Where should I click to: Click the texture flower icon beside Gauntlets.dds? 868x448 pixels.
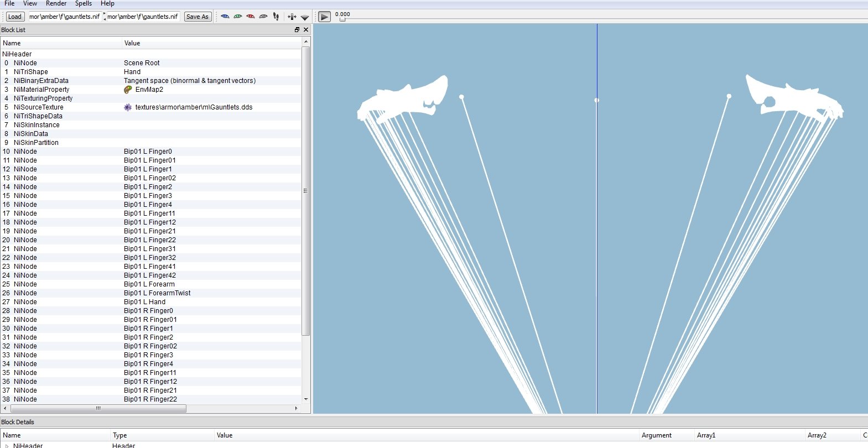click(x=128, y=107)
